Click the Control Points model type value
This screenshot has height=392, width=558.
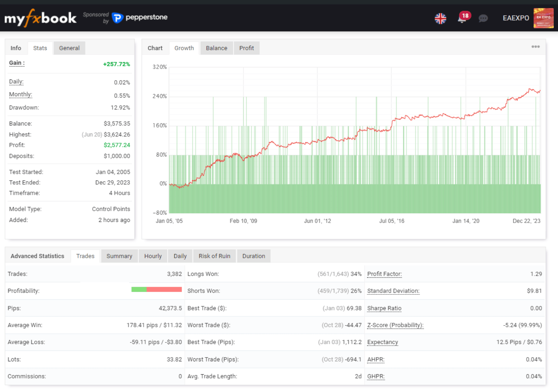111,209
